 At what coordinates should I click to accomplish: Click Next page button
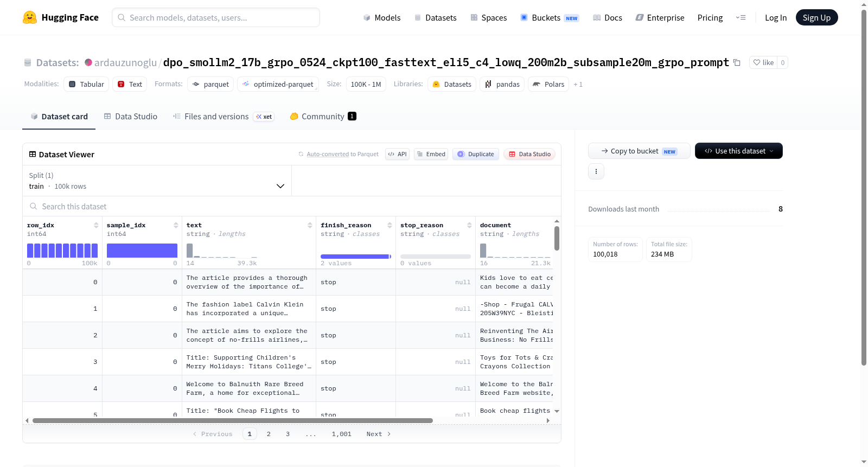click(x=378, y=434)
